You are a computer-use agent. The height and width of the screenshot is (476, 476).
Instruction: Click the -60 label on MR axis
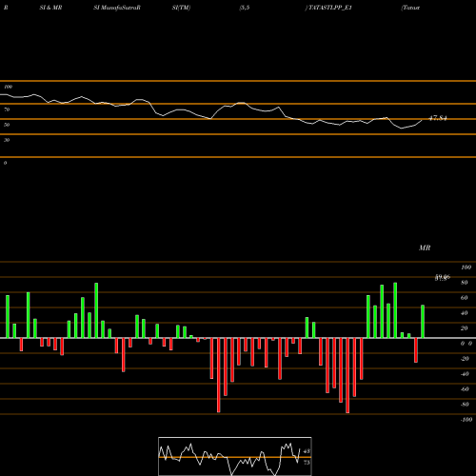coord(465,389)
